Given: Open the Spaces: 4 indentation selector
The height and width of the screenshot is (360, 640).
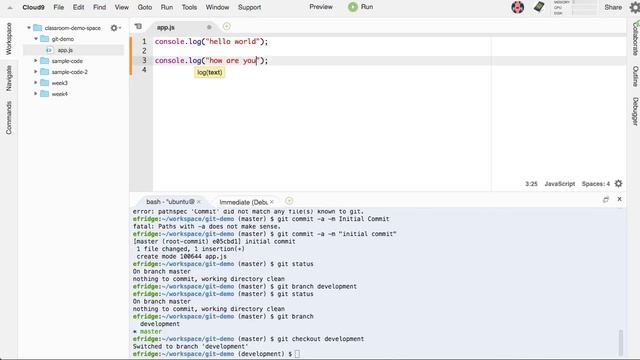Looking at the screenshot, I should click(x=596, y=184).
